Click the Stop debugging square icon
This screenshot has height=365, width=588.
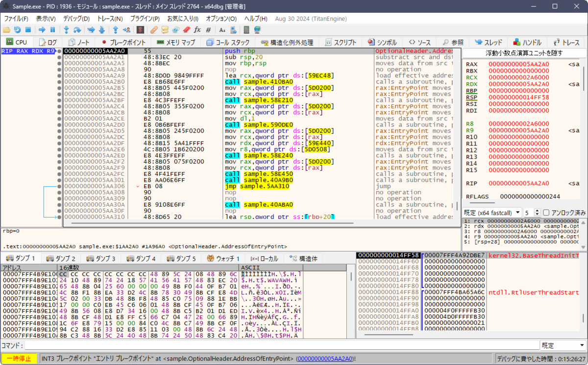28,30
